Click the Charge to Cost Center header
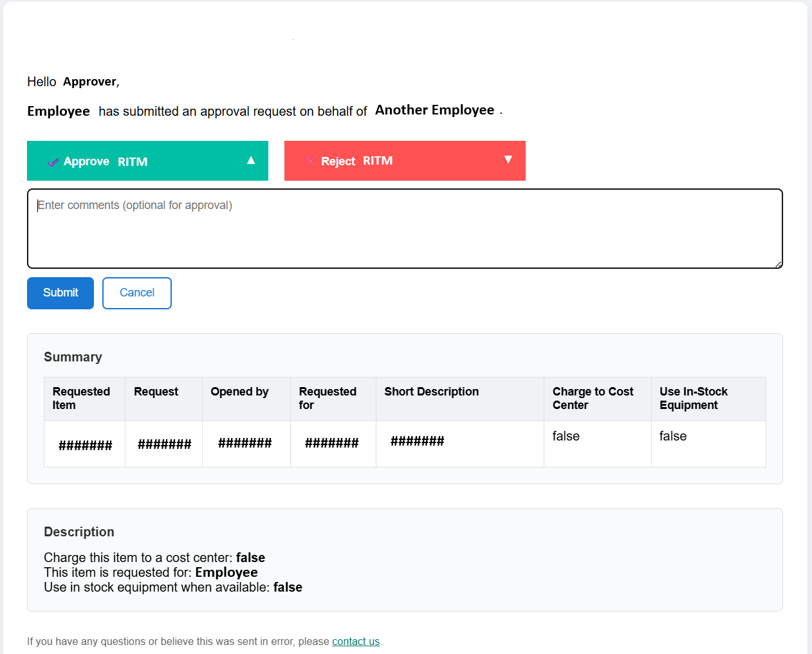The image size is (812, 654). coord(593,398)
